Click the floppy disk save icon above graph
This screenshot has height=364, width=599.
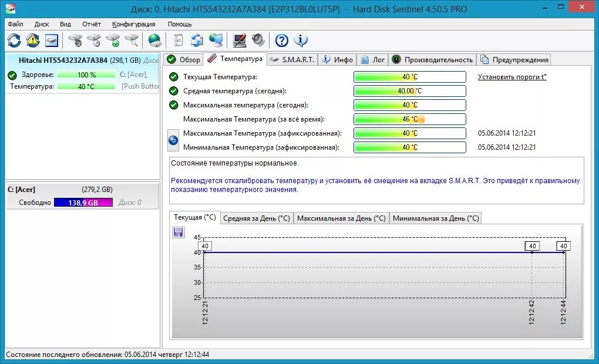(x=178, y=232)
